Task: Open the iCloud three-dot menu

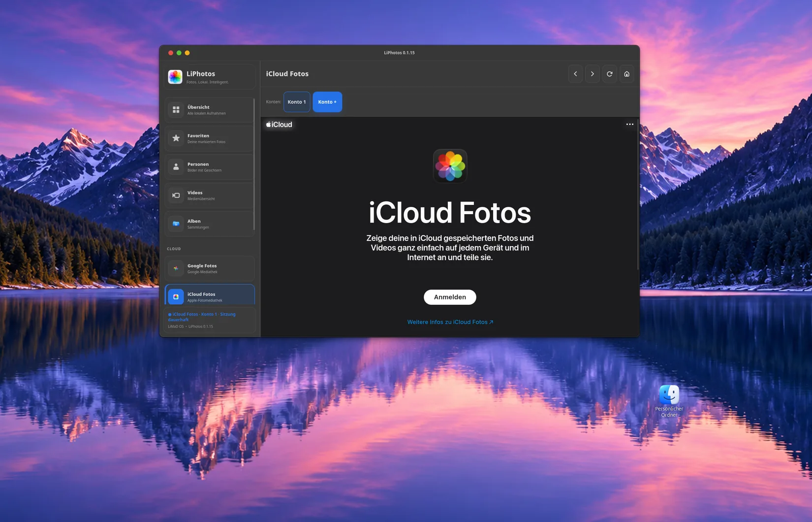Action: pos(630,124)
